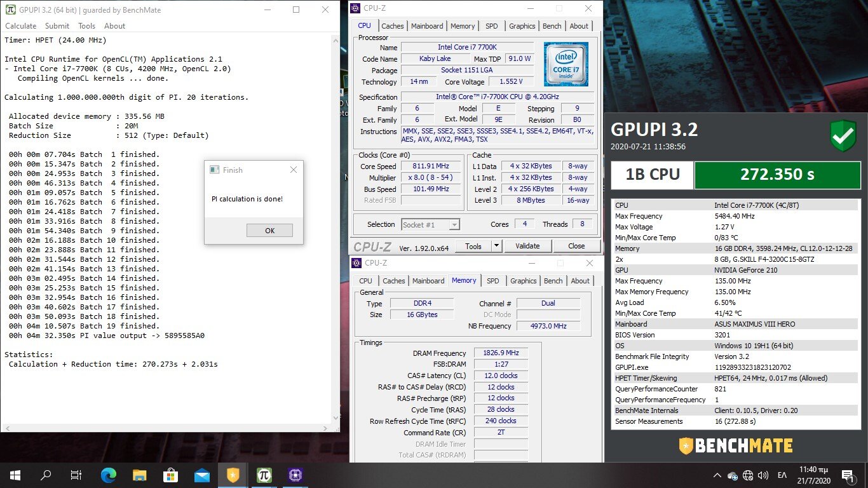868x488 pixels.
Task: Select About tab in bottom CPU-Z window
Action: click(580, 281)
